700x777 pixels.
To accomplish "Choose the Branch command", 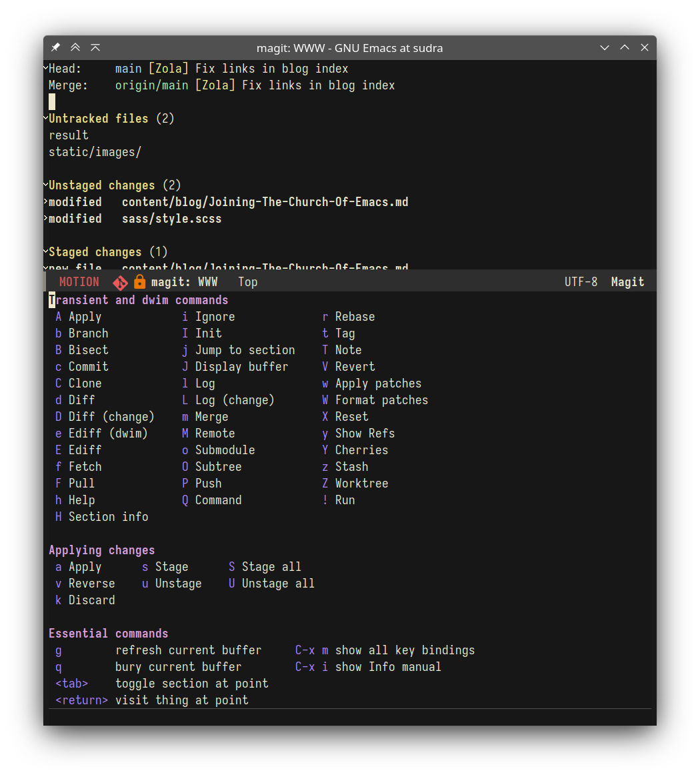I will click(88, 333).
